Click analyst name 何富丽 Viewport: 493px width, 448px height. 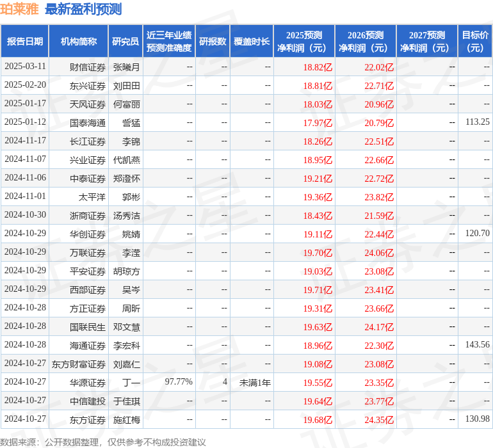[126, 104]
